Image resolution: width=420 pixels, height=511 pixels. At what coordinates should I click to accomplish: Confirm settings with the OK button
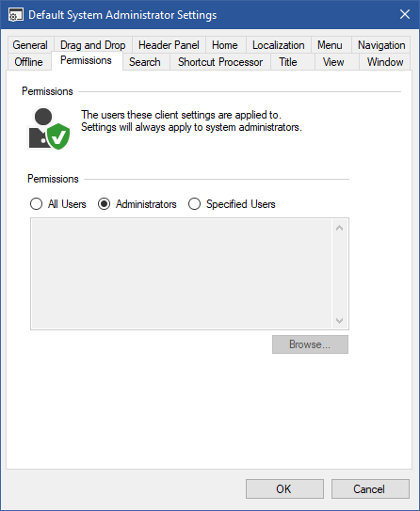[284, 488]
